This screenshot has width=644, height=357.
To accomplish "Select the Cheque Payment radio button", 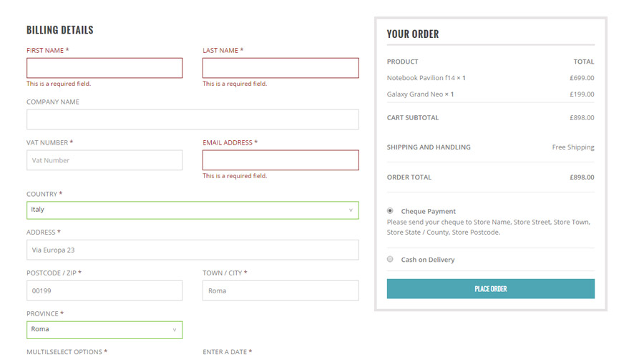I will 390,211.
